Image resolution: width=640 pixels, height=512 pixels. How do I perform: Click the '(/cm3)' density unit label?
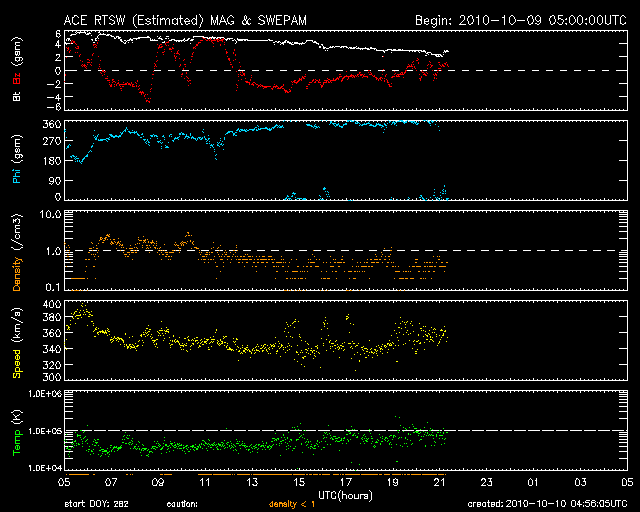point(17,232)
